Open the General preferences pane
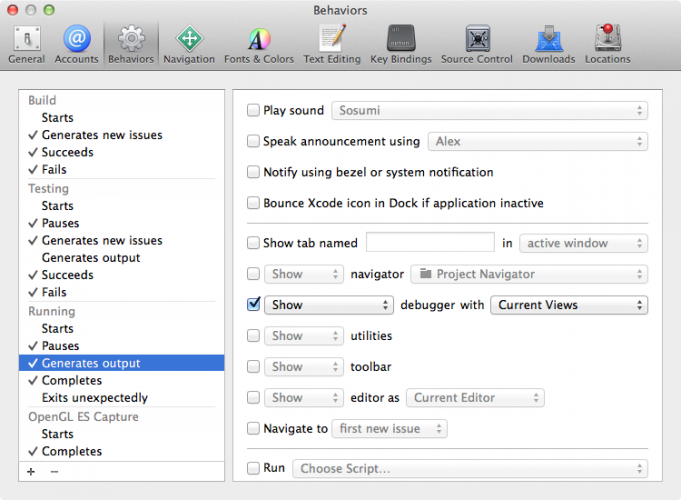 click(x=26, y=44)
